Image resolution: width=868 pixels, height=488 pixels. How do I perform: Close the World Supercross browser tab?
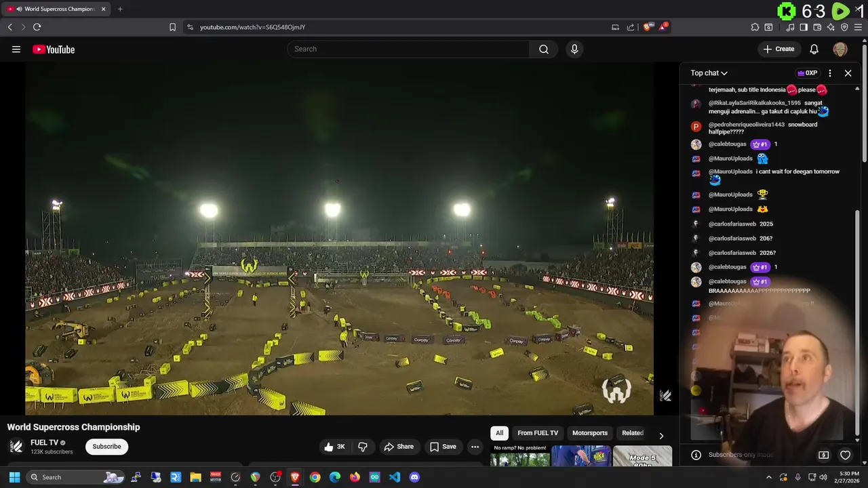click(x=104, y=9)
